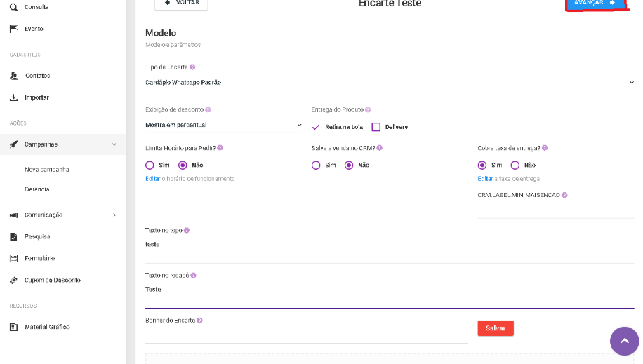Open the Tipo de Encarte dropdown
Viewport: 643px width, 364px height.
click(390, 82)
